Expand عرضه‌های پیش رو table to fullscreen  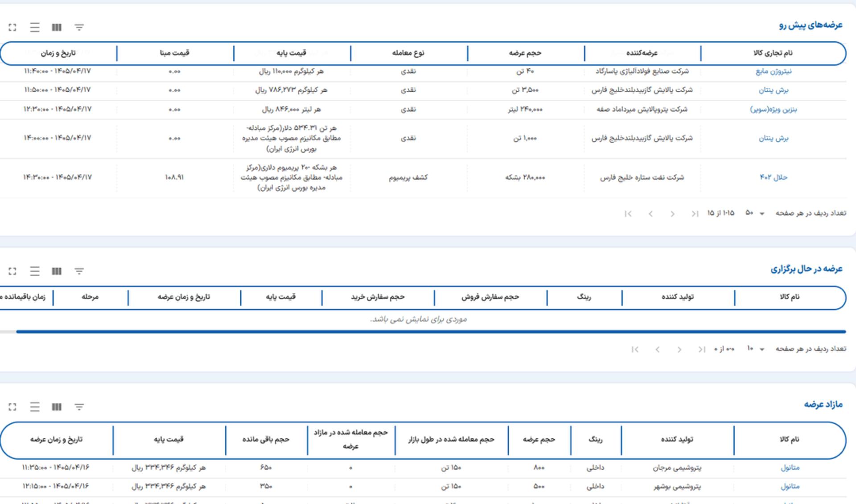click(12, 28)
